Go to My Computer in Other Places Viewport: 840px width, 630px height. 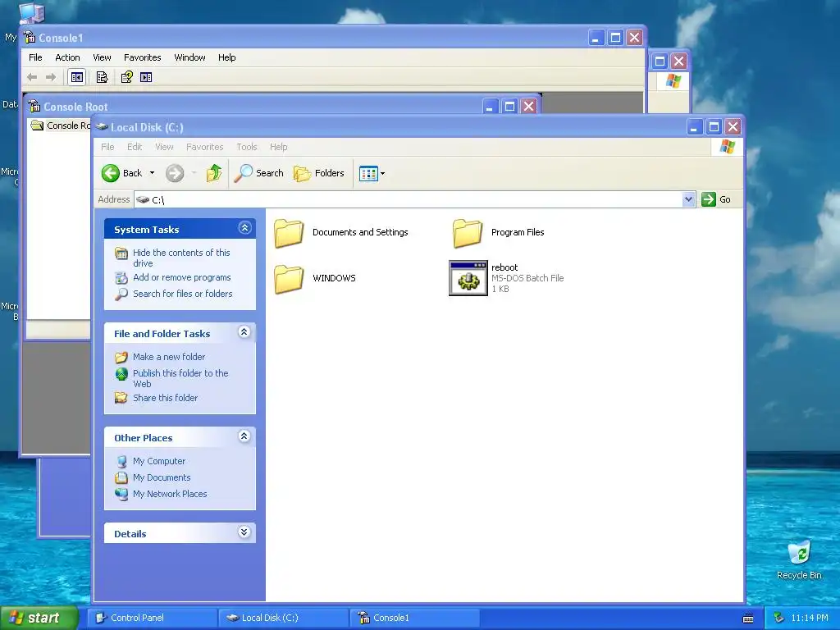tap(159, 461)
